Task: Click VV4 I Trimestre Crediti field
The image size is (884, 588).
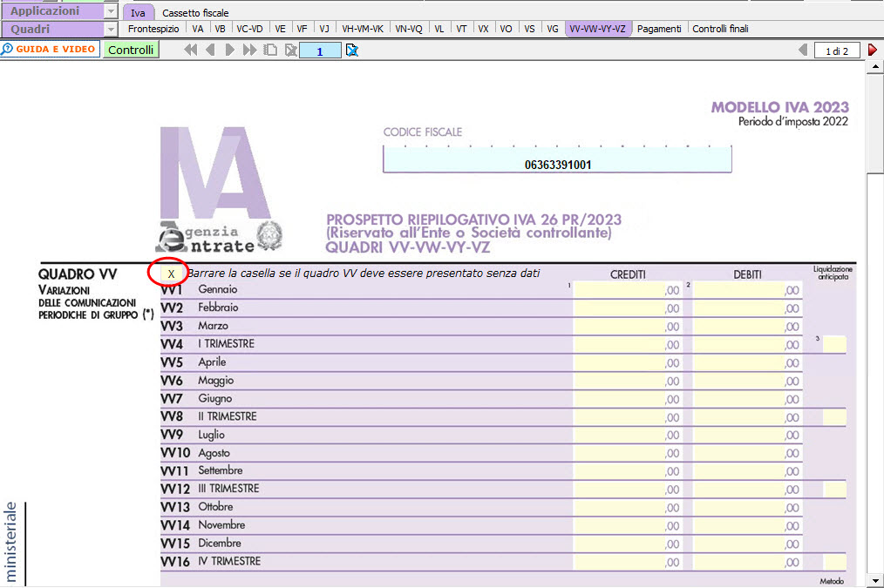Action: [x=628, y=344]
